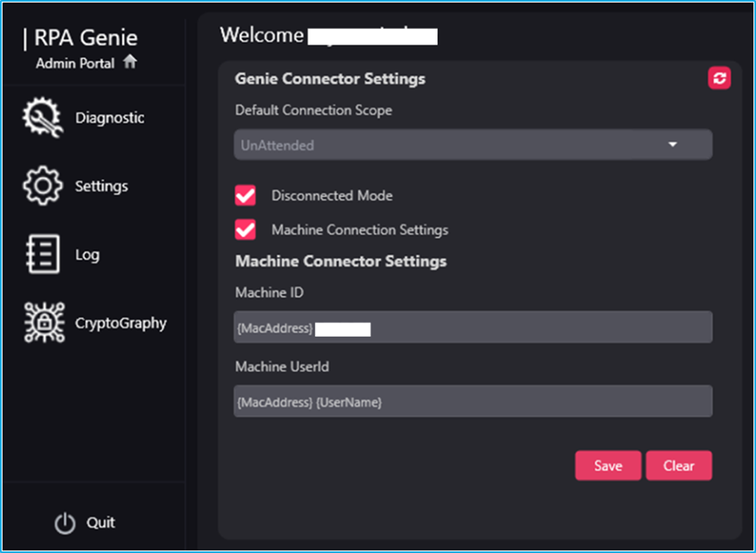Toggle the Machine Connection Settings checkbox
The image size is (756, 553).
pyautogui.click(x=246, y=229)
